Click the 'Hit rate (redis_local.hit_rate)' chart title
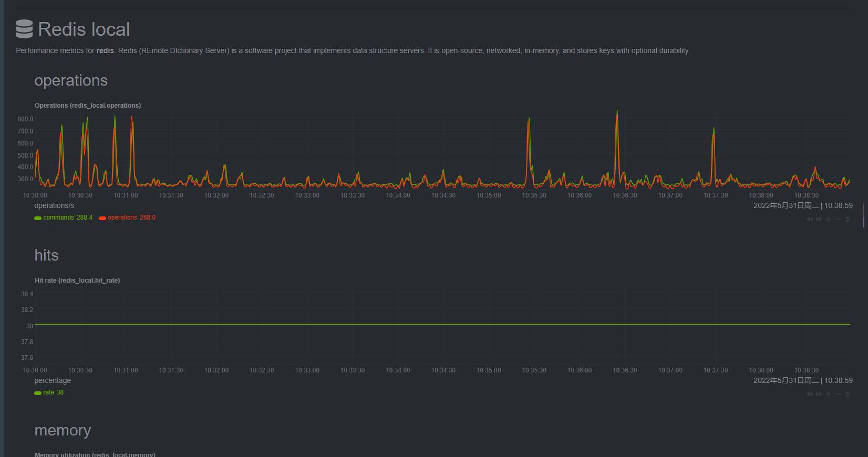Image resolution: width=868 pixels, height=457 pixels. click(x=77, y=281)
